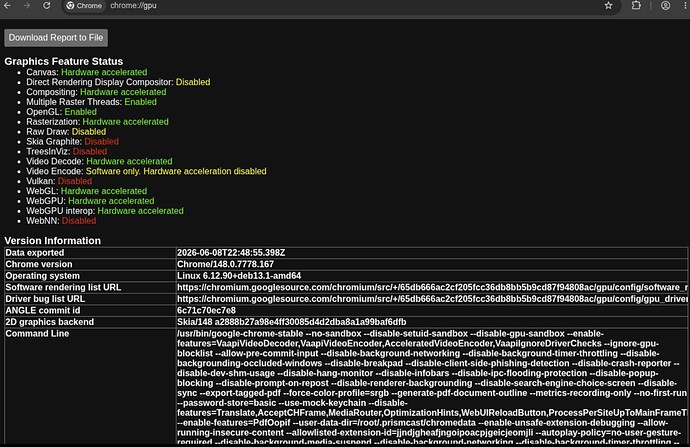Click the Chrome site info chip

(x=84, y=6)
